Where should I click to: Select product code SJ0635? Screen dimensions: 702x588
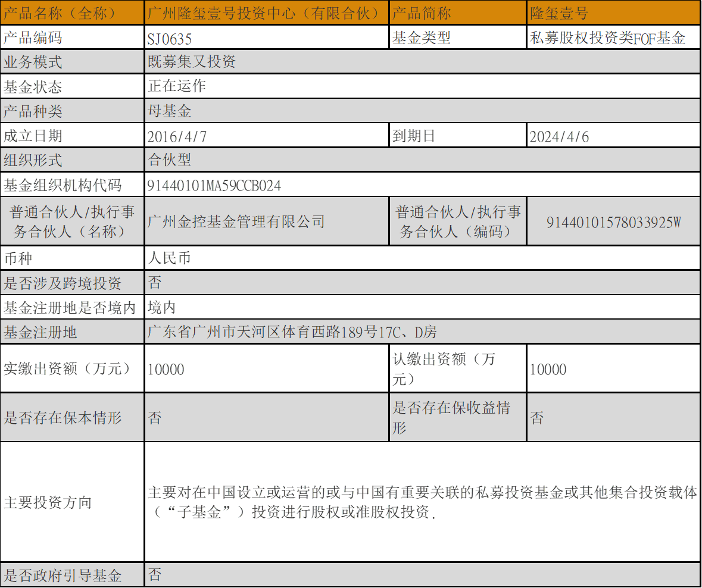pos(170,39)
